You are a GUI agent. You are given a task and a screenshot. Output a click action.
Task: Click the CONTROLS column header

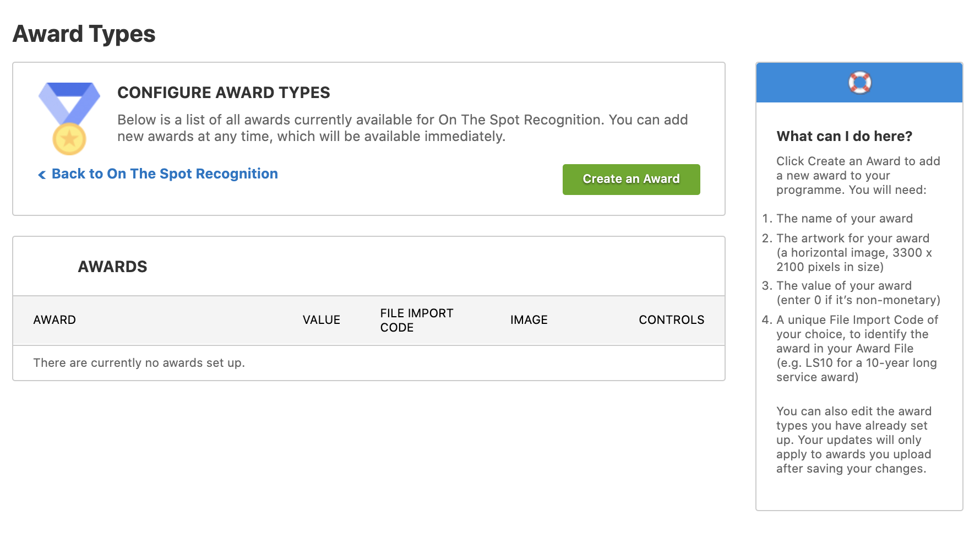click(672, 320)
